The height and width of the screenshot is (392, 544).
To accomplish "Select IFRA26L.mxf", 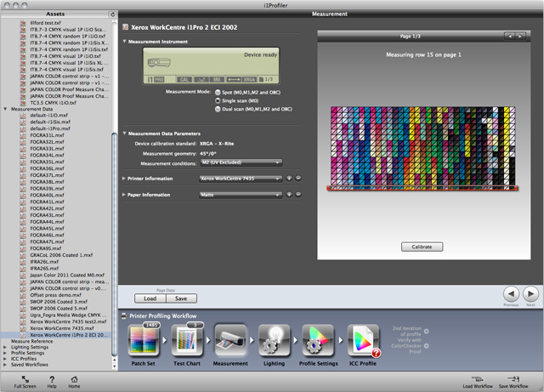I will (44, 262).
